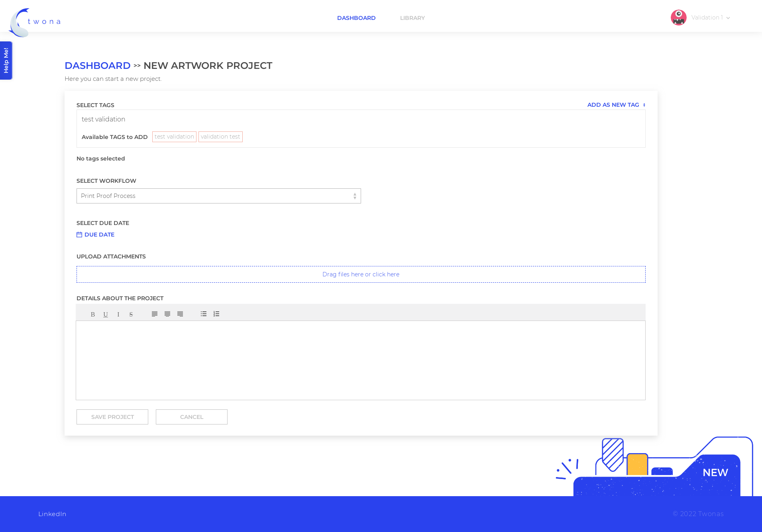Toggle underline formatting in the editor
Image resolution: width=762 pixels, height=532 pixels.
(106, 314)
